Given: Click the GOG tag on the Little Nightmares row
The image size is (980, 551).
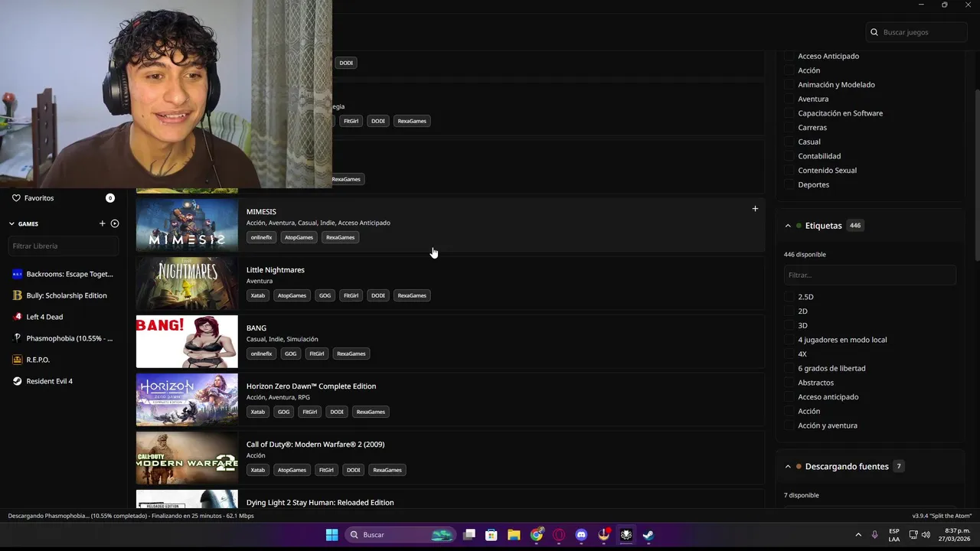Looking at the screenshot, I should (325, 295).
